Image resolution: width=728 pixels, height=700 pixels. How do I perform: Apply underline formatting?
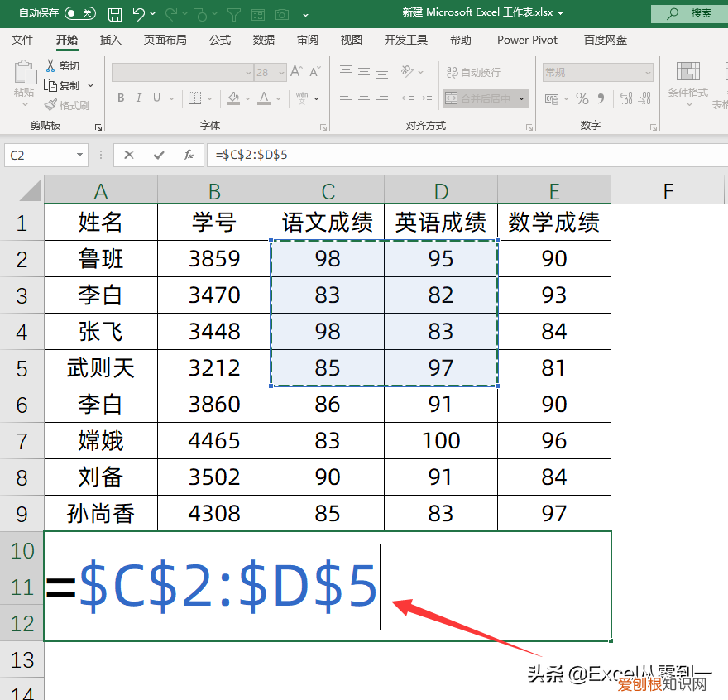(156, 98)
